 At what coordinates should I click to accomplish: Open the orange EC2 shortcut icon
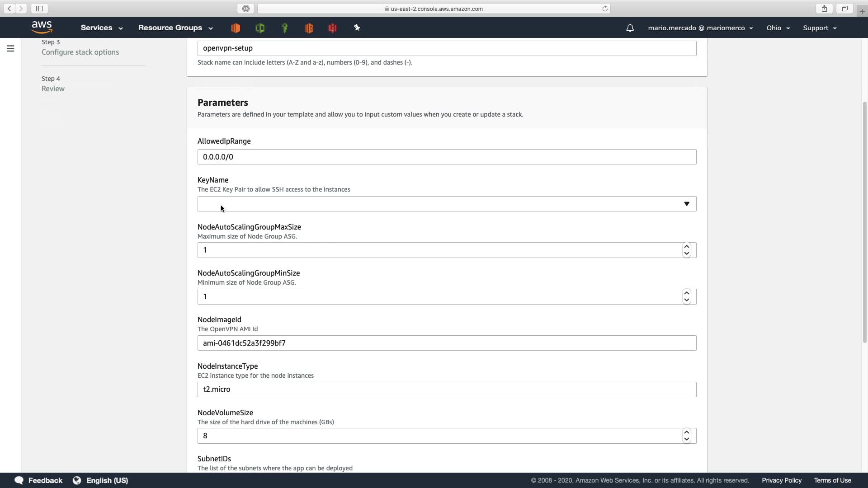click(x=236, y=28)
